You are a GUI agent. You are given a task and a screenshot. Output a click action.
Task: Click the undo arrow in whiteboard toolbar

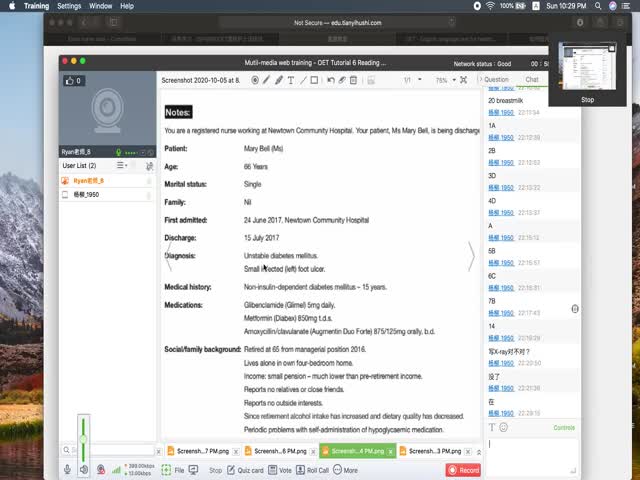point(331,80)
